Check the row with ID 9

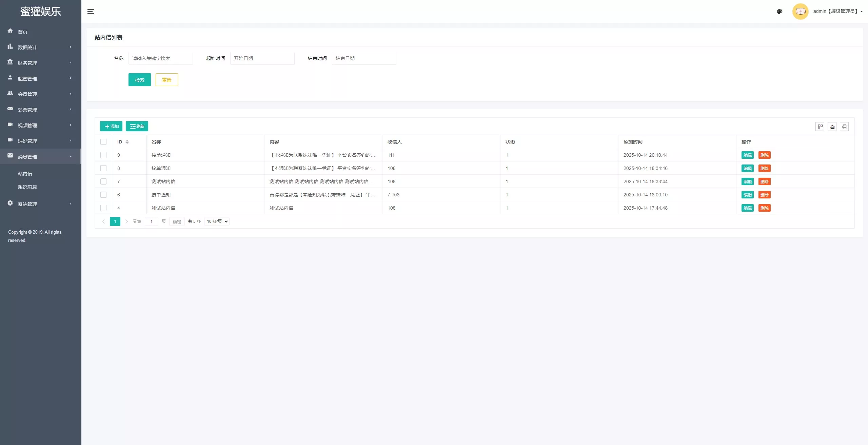point(103,155)
